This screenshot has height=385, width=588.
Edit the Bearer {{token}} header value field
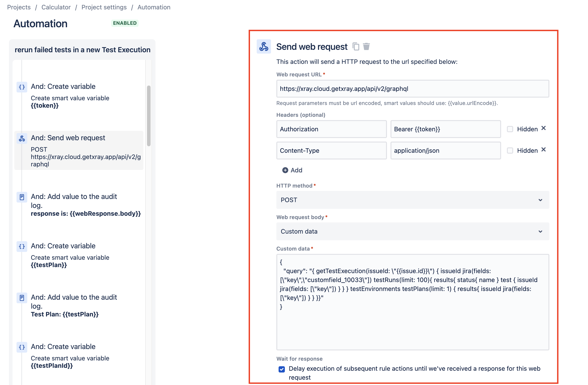point(445,129)
